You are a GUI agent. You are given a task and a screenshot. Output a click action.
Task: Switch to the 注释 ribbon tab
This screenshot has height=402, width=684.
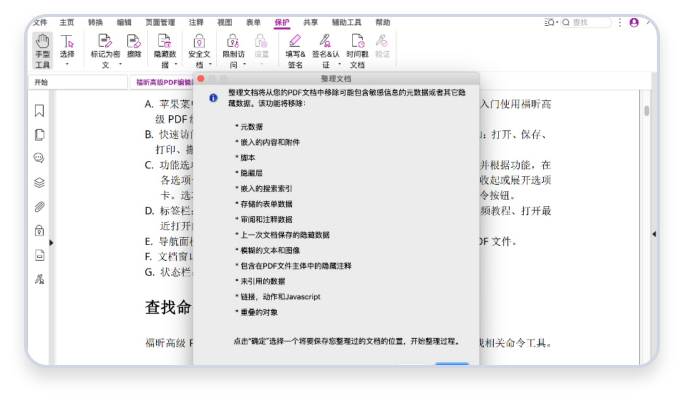(196, 22)
